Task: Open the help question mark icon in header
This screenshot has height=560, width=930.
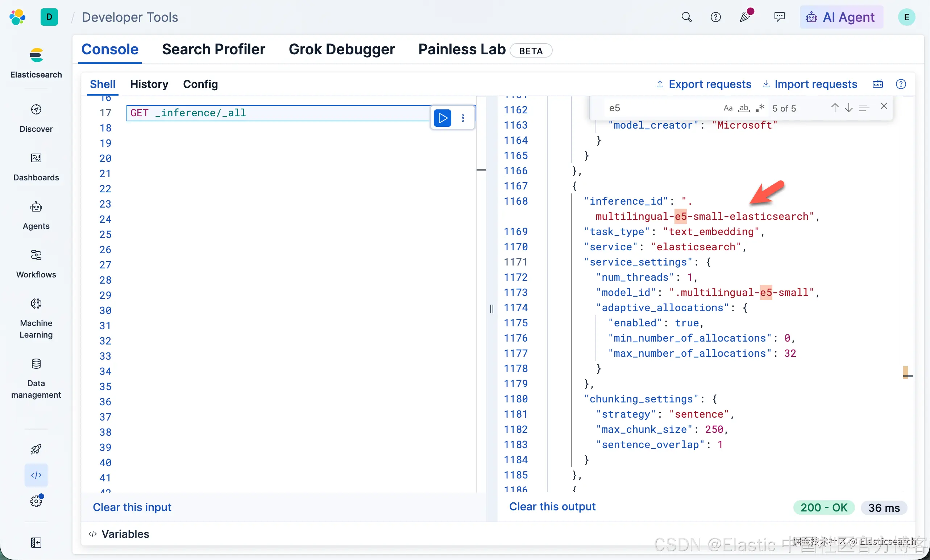Action: point(715,17)
